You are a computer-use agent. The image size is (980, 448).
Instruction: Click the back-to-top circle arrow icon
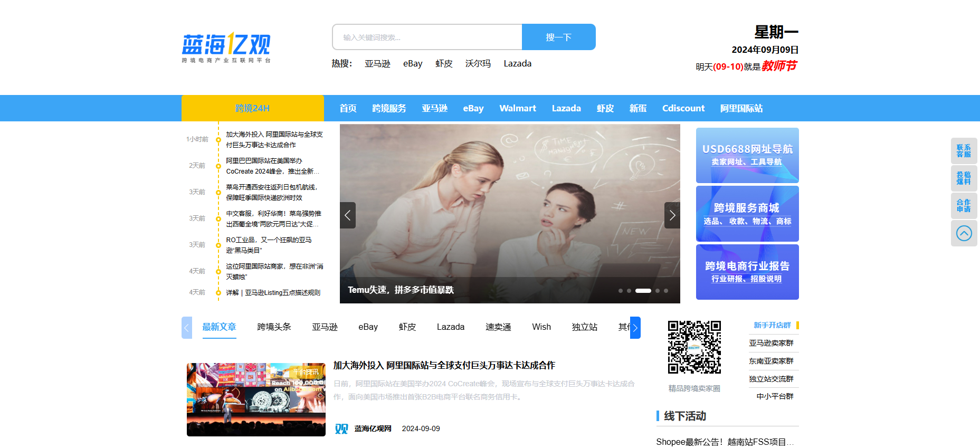pyautogui.click(x=964, y=233)
